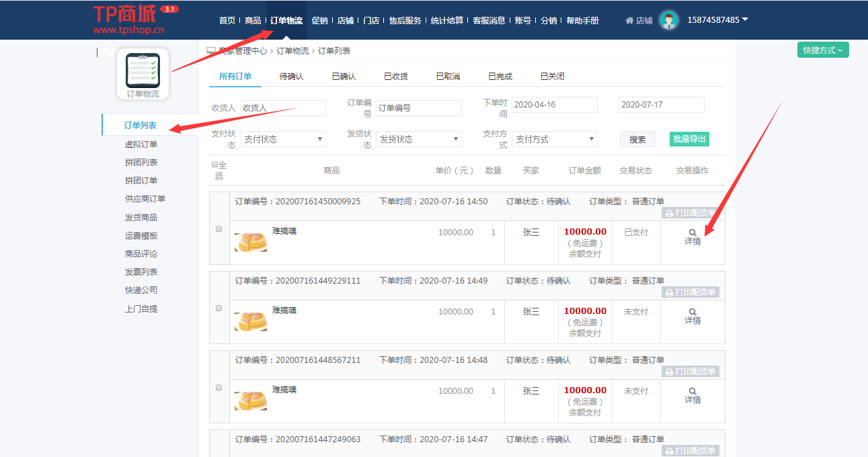
Task: Open 详情 magnifier for order 202007161448567211
Action: point(693,391)
